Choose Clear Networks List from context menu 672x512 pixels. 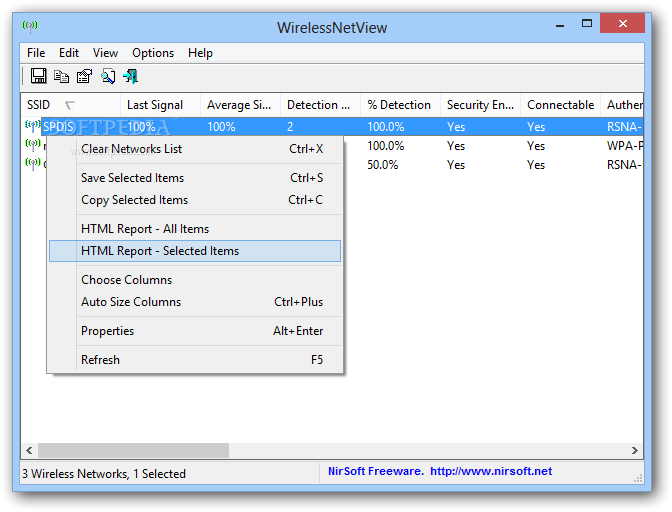click(195, 149)
